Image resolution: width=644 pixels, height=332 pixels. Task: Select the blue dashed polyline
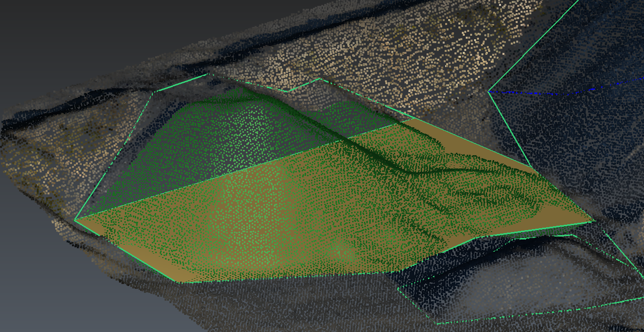point(539,93)
